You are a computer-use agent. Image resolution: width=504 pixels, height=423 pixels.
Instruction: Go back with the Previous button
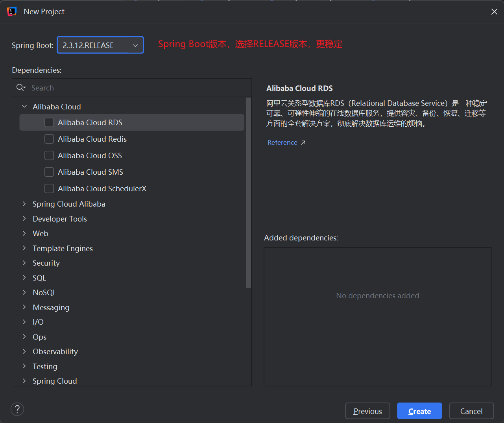pyautogui.click(x=367, y=411)
